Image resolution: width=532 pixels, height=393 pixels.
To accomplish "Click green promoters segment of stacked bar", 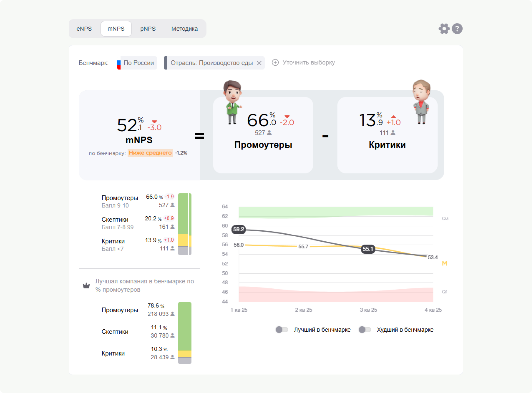I will (183, 213).
